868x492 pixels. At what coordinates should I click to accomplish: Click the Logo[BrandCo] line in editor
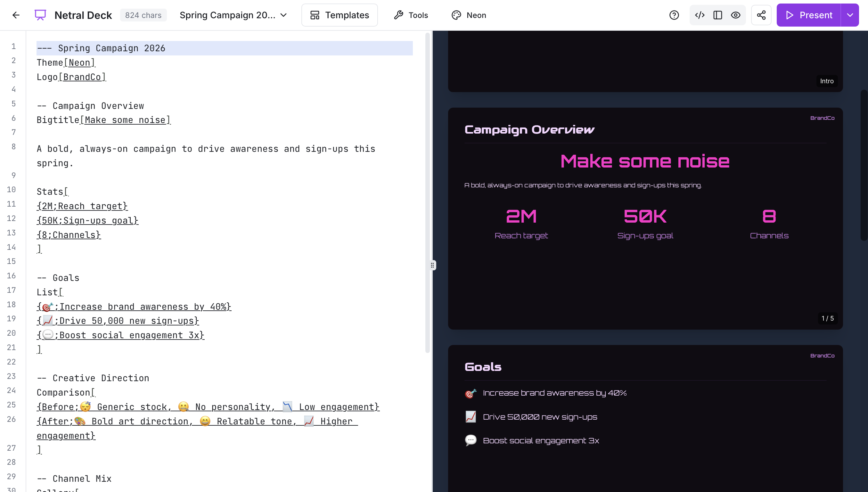pos(71,77)
